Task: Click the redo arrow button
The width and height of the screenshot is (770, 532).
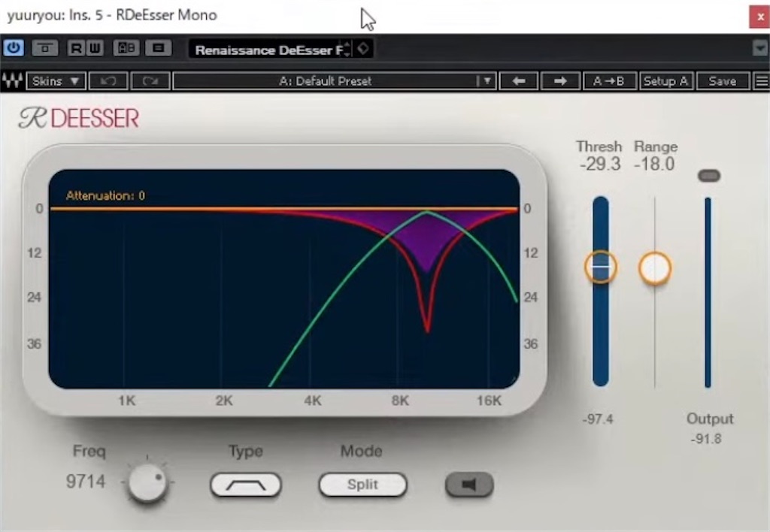Action: pyautogui.click(x=150, y=81)
